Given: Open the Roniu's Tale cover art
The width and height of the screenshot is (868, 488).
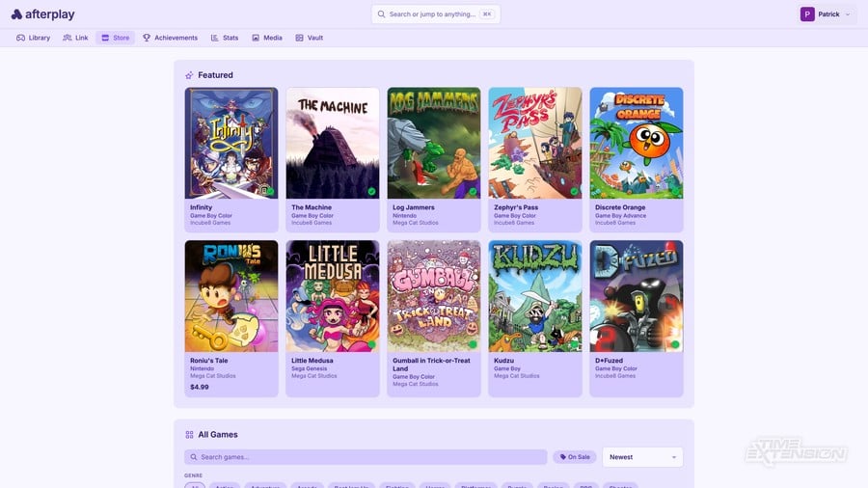Looking at the screenshot, I should pos(231,296).
